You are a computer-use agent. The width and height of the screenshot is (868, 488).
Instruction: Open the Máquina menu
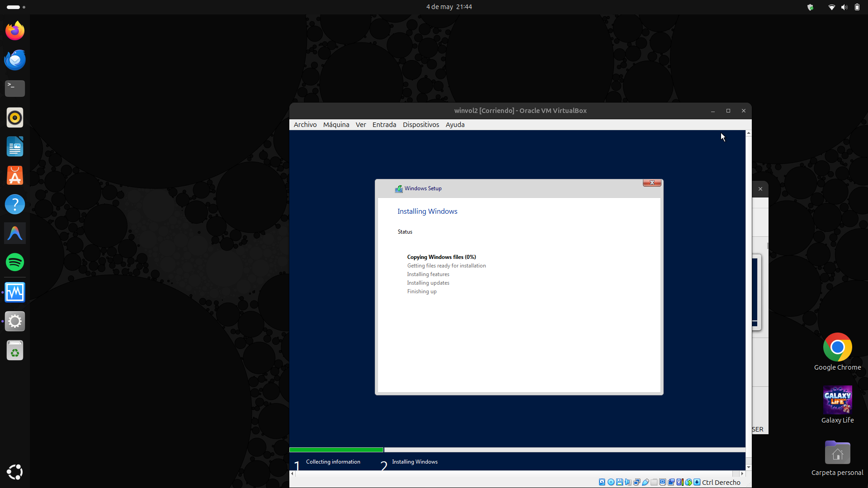[336, 125]
